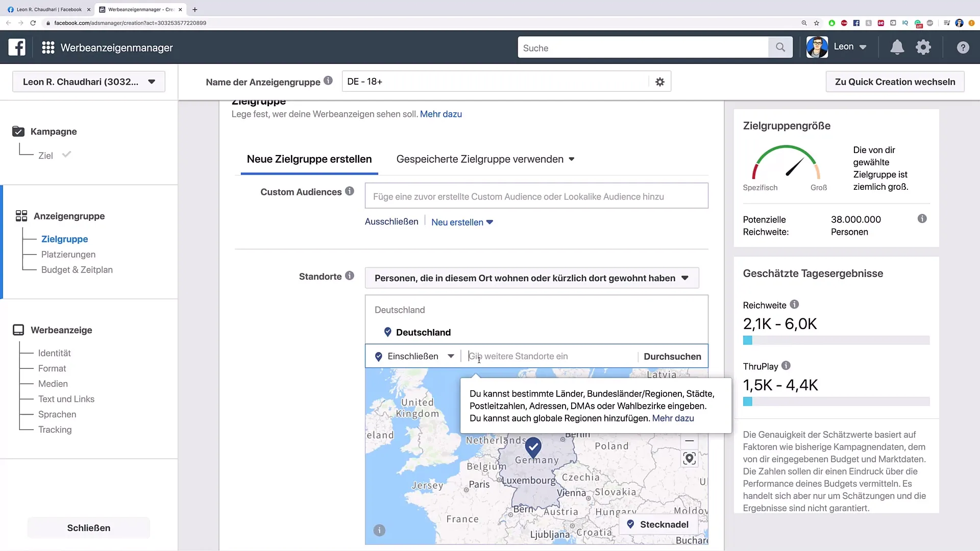Click gear icon in ad set name field
Viewport: 980px width, 551px height.
(660, 82)
